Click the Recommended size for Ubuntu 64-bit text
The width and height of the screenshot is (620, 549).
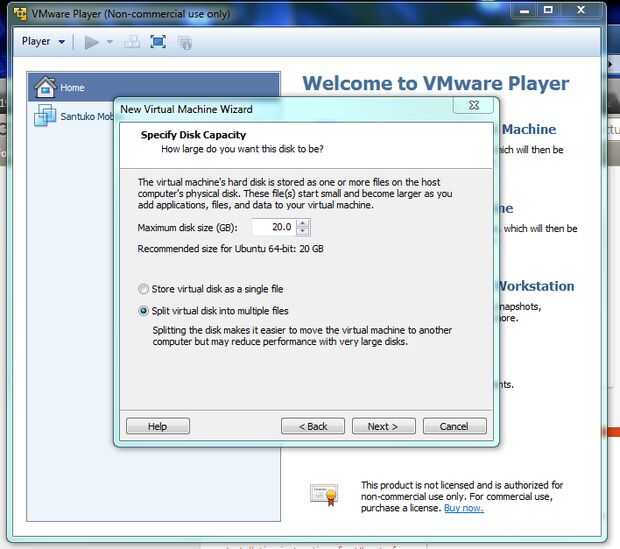pos(231,249)
